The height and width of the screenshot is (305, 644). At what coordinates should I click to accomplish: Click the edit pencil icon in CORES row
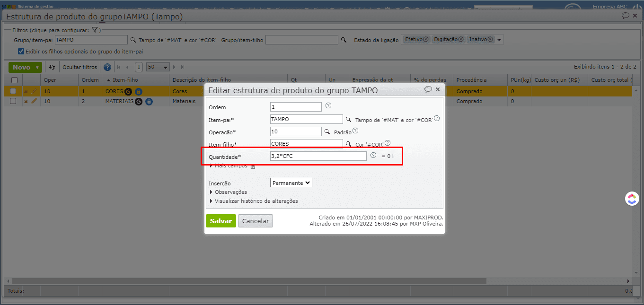pos(34,91)
